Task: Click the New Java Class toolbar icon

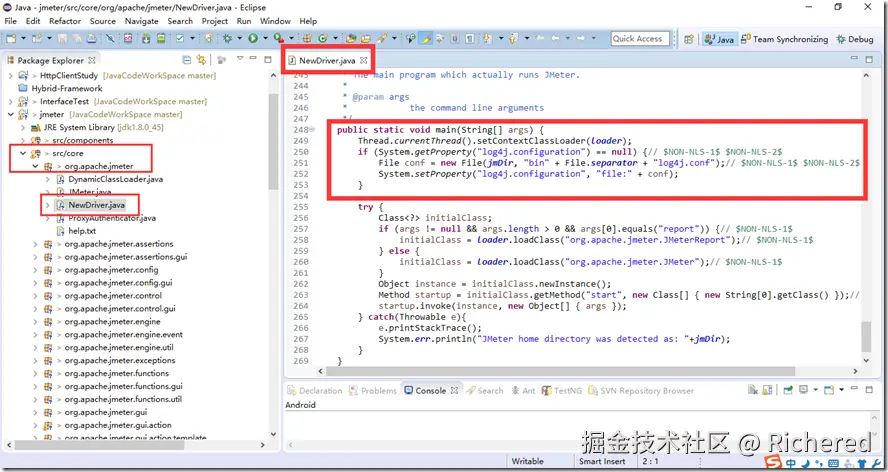Action: tap(322, 39)
